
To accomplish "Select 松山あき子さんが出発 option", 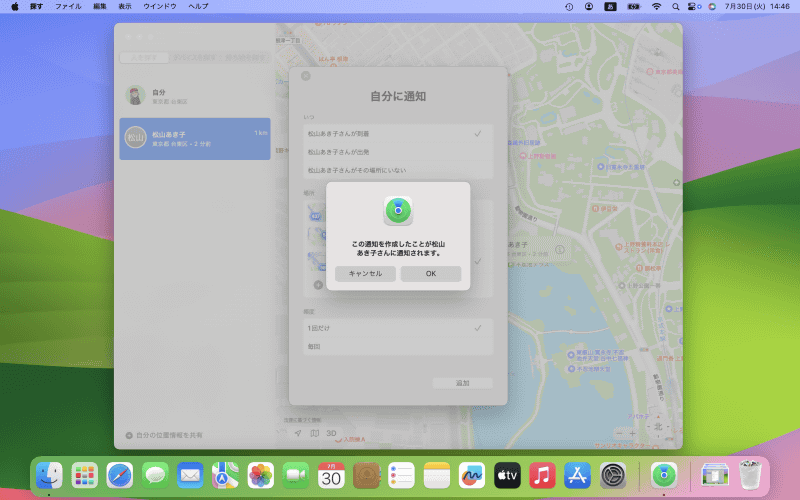I will [x=398, y=152].
